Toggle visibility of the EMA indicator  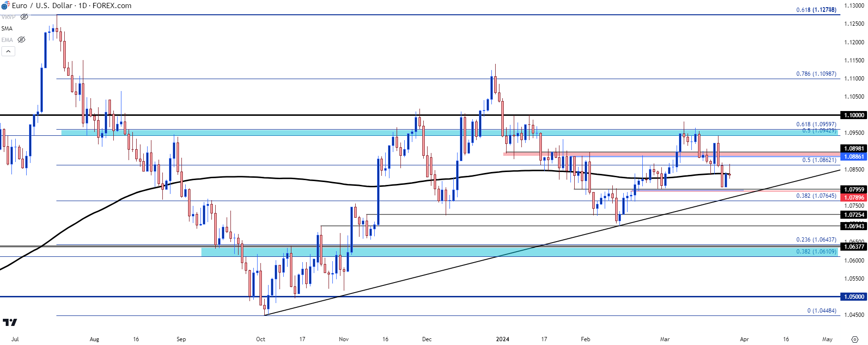tap(21, 40)
